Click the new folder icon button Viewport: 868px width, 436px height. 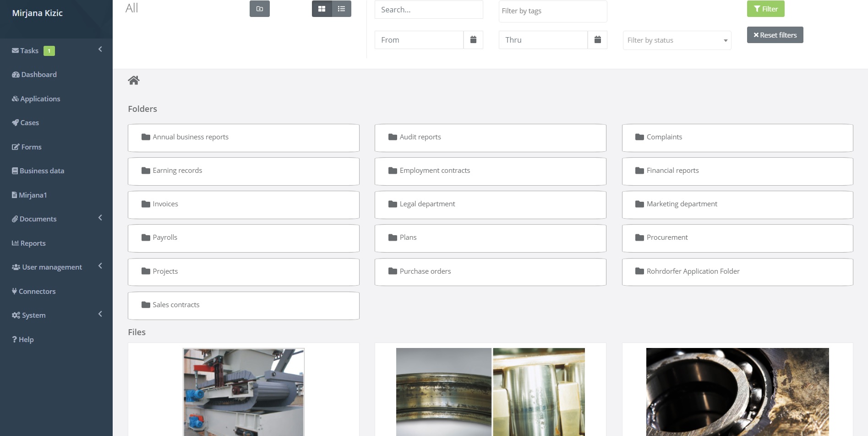coord(260,9)
